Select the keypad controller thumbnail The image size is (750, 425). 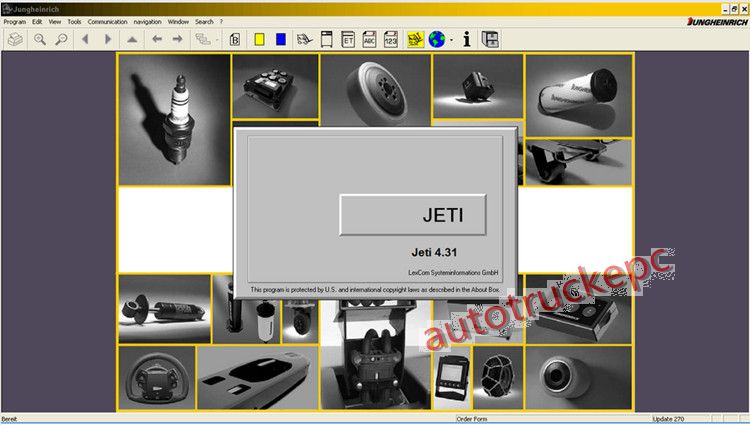pos(275,86)
